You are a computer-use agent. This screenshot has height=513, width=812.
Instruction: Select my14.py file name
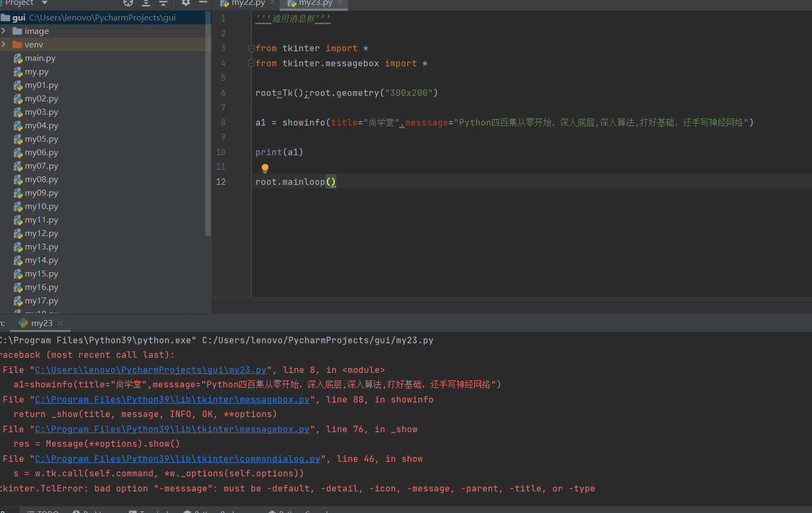click(41, 260)
